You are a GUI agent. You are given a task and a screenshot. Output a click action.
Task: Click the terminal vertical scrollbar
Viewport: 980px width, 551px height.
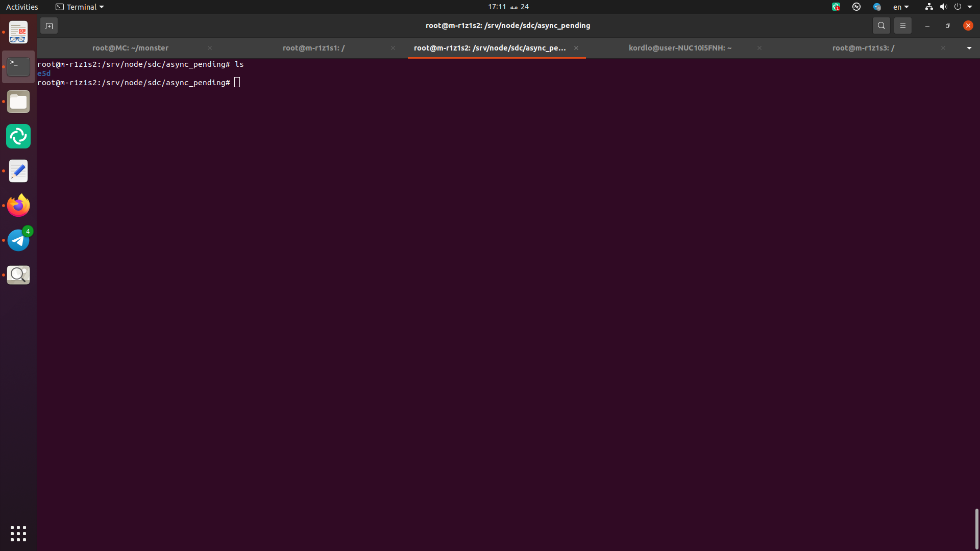coord(976,528)
